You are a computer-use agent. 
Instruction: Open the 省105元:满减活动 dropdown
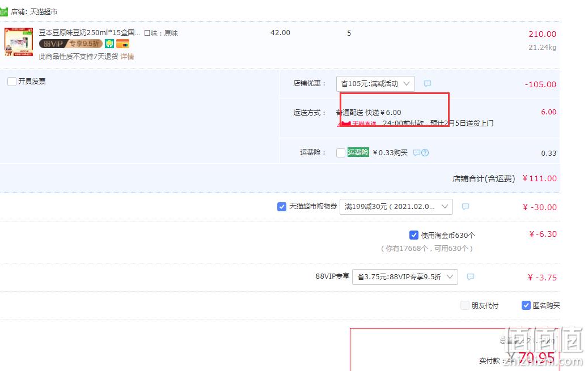pyautogui.click(x=375, y=84)
